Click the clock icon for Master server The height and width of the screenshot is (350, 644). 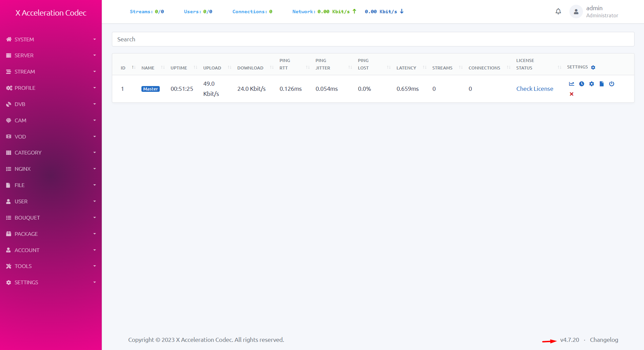pyautogui.click(x=582, y=84)
